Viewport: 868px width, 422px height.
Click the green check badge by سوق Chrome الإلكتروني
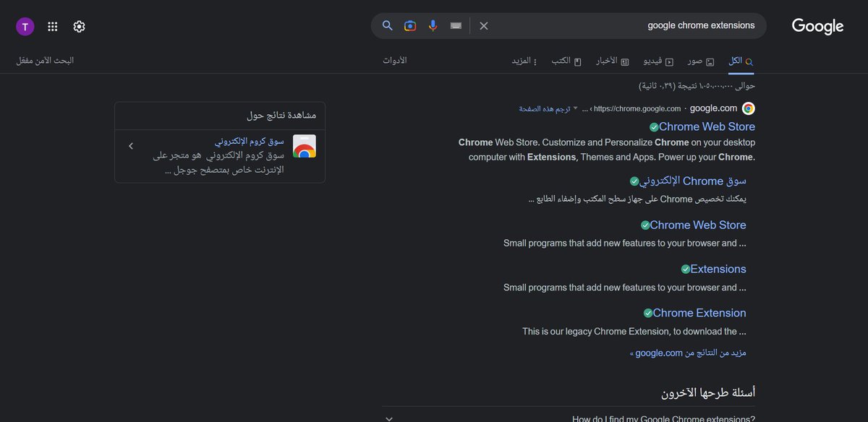point(634,181)
